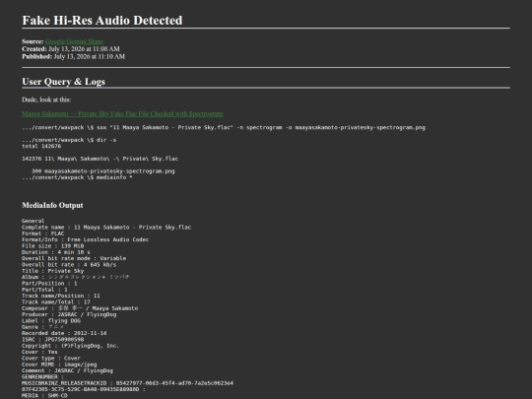Click the sox spectrogram command line
The height and width of the screenshot is (399, 532).
224,127
